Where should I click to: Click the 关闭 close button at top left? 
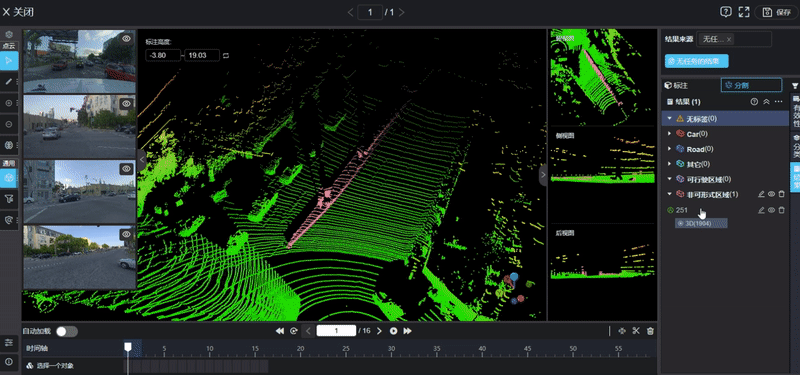(18, 12)
